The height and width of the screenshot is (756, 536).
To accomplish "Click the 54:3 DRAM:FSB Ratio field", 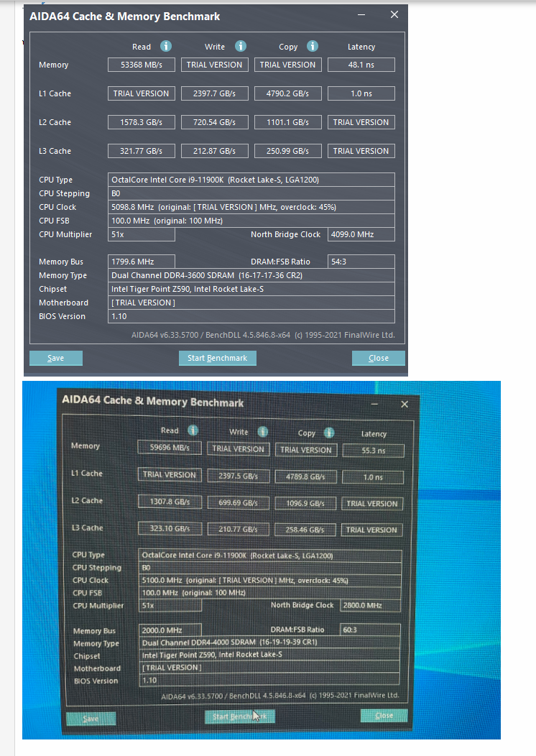I will pos(361,262).
